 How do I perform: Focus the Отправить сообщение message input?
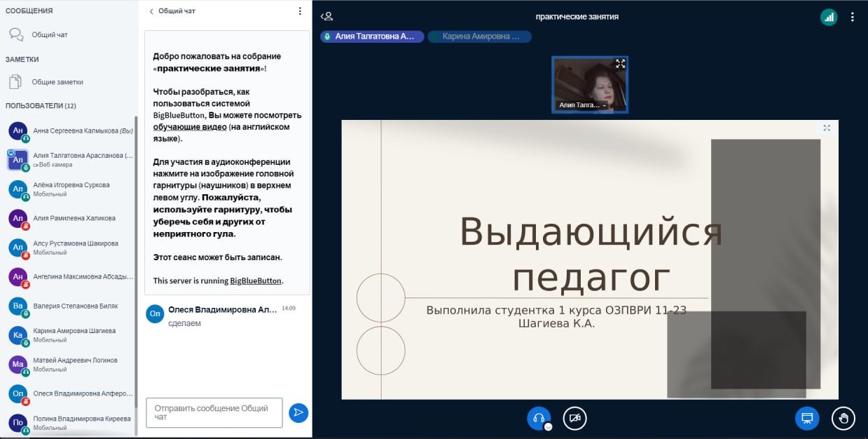214,412
